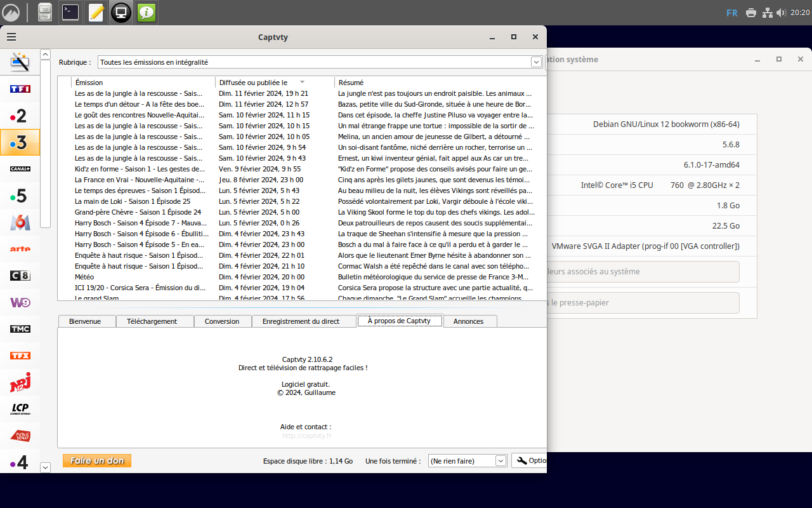Open the captvty.fr website link
This screenshot has height=508, width=812.
pyautogui.click(x=305, y=436)
